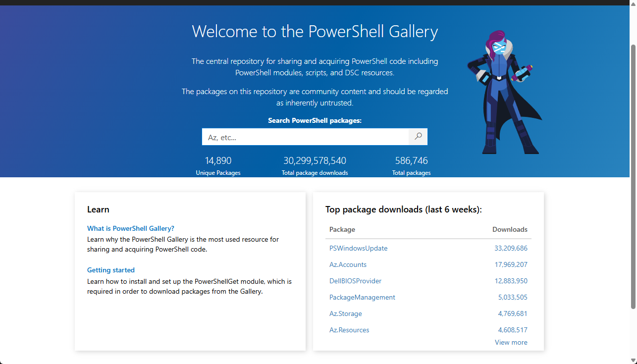
Task: Click the 17,969,207 download count
Action: 511,264
